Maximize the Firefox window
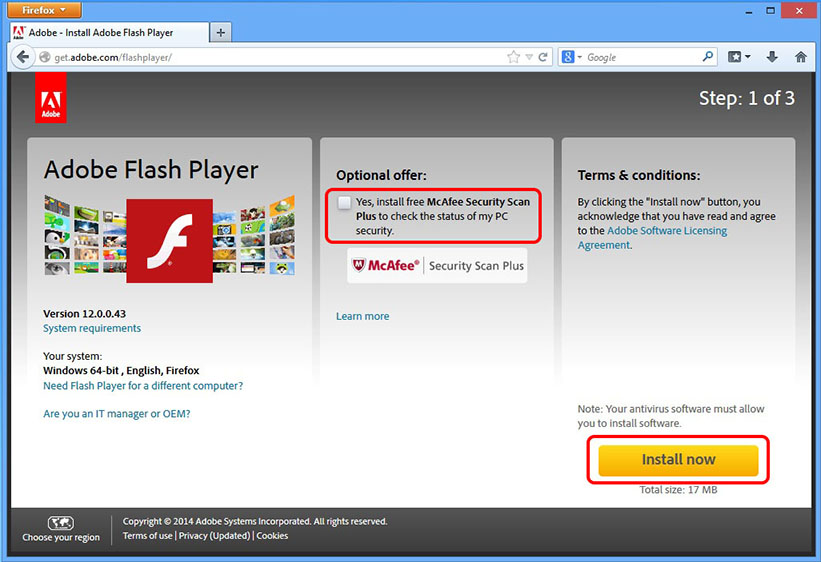The image size is (821, 562). (x=770, y=10)
